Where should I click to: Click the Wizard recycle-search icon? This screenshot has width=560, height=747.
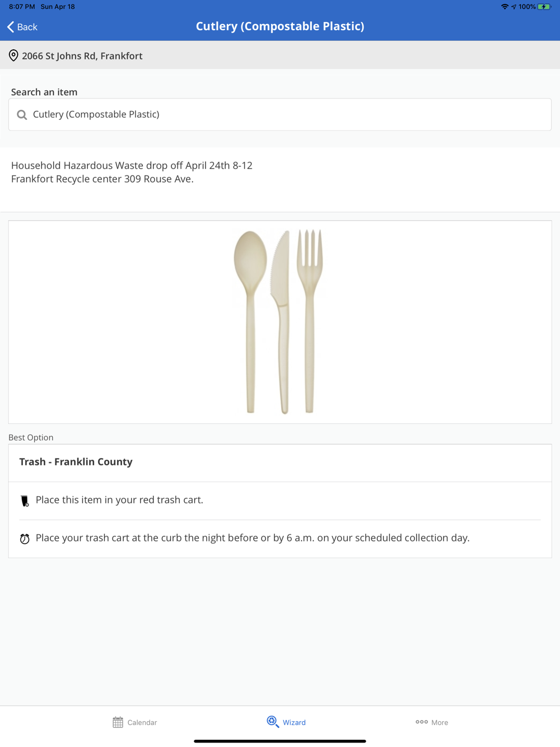[273, 722]
